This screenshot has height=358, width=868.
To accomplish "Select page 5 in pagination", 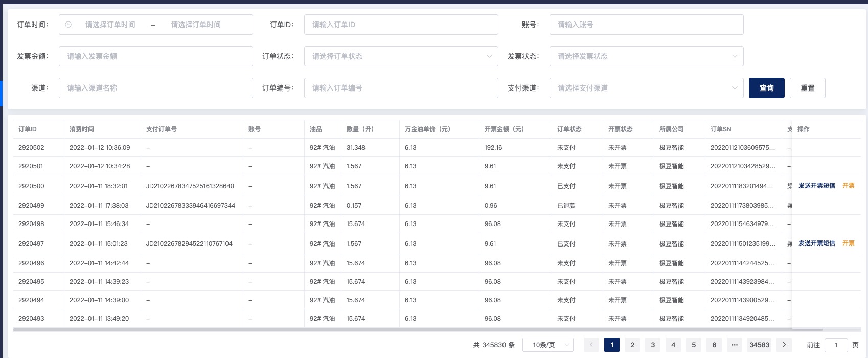I will click(x=694, y=345).
